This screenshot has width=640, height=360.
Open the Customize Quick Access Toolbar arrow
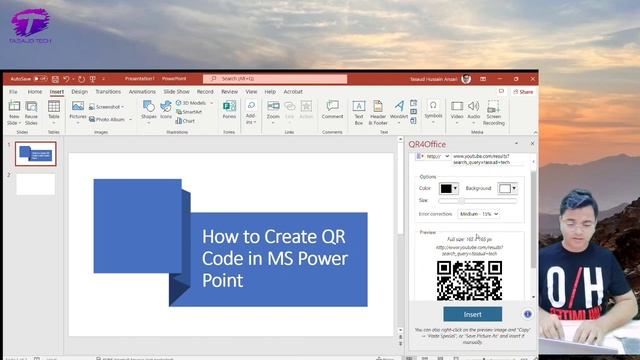pos(104,79)
